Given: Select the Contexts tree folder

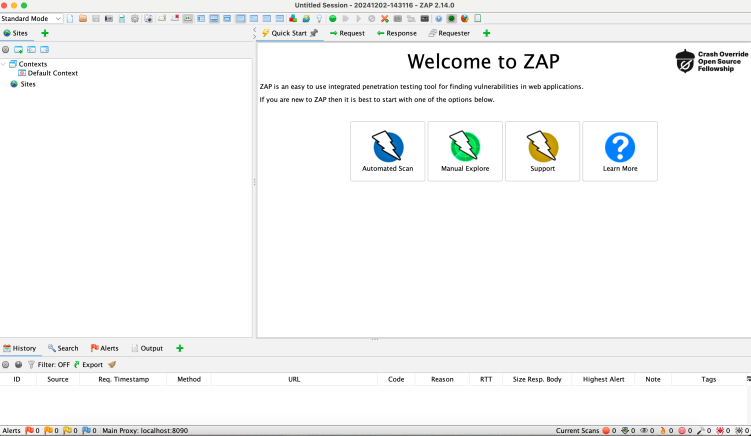Looking at the screenshot, I should click(x=28, y=64).
